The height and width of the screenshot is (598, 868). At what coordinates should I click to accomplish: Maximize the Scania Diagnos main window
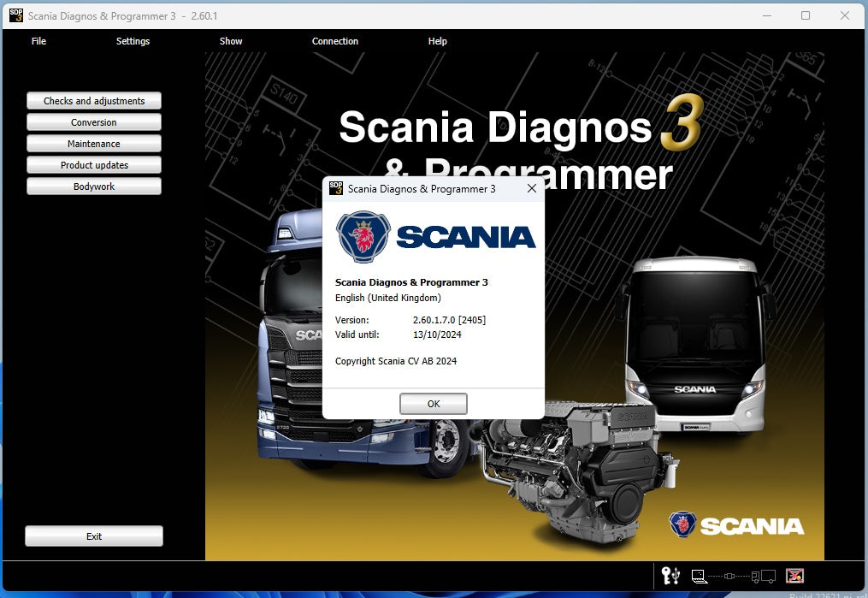(806, 15)
